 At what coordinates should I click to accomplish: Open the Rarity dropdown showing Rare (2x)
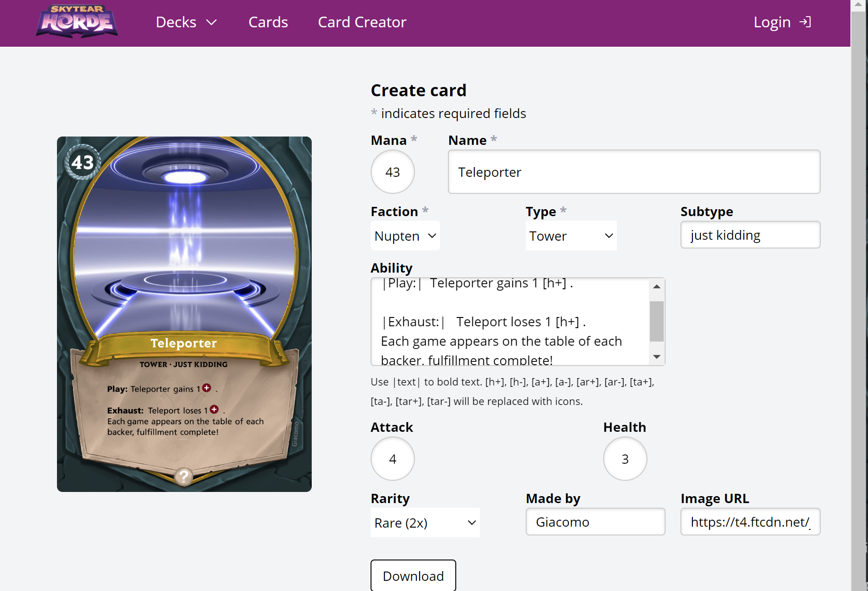[424, 523]
